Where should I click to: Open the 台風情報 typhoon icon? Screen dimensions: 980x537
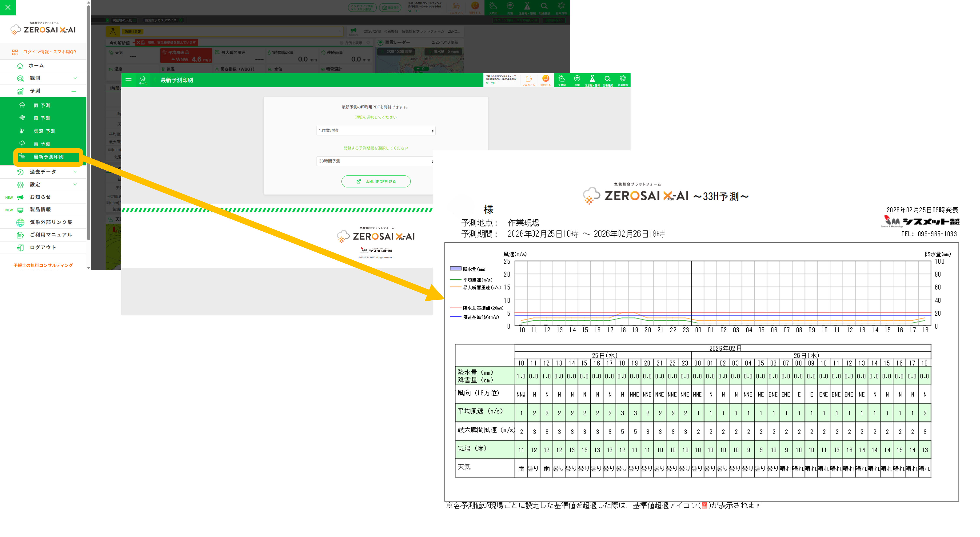point(623,80)
